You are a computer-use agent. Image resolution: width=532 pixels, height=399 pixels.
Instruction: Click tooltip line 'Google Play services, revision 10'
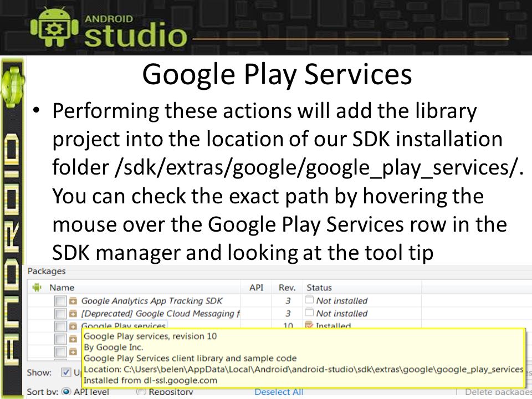click(x=150, y=336)
